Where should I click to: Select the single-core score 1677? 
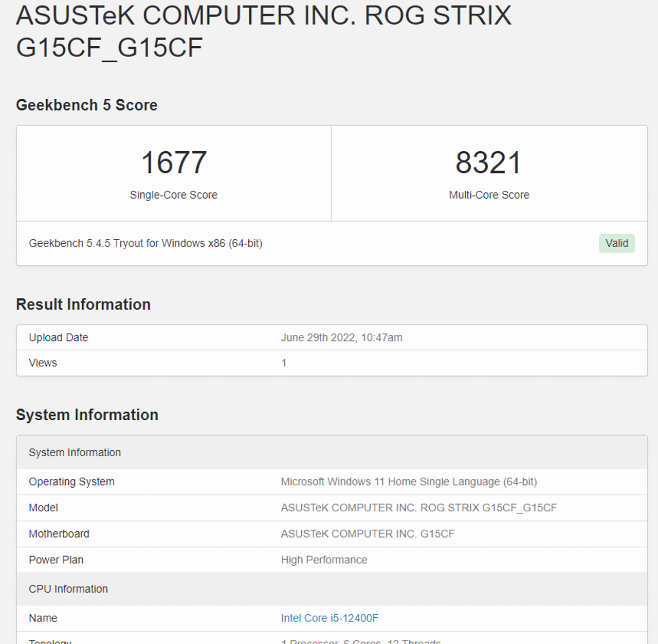[x=174, y=163]
